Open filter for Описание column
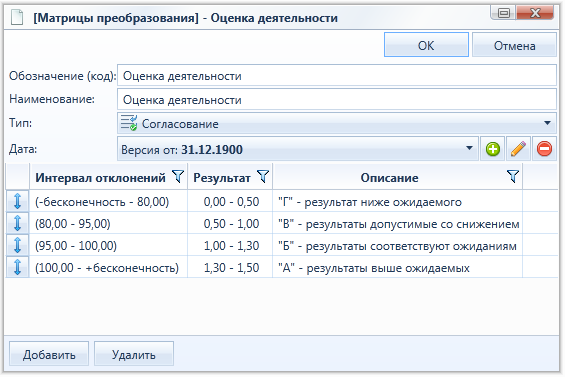The image size is (565, 377). (x=513, y=177)
